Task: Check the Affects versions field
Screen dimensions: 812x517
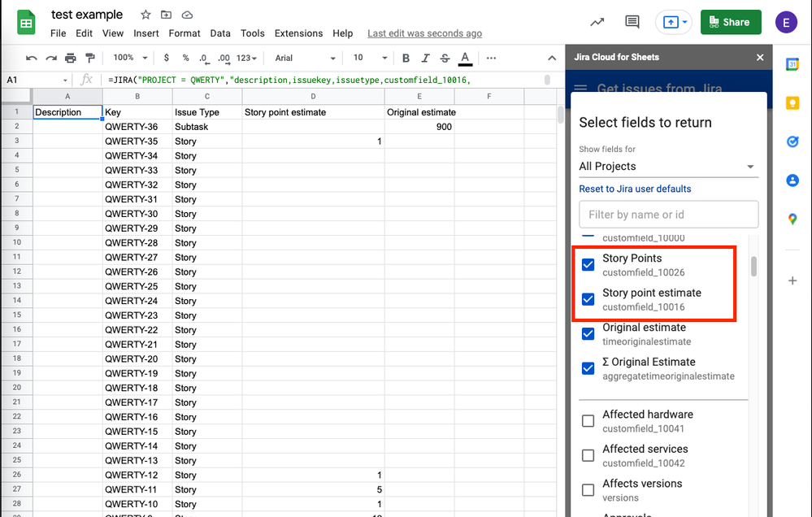Action: [588, 490]
